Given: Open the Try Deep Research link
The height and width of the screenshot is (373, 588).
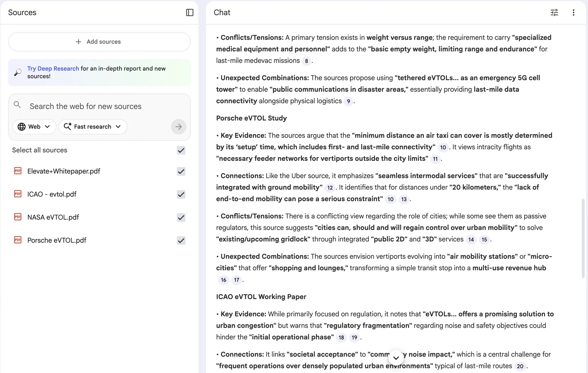Looking at the screenshot, I should click(x=53, y=69).
